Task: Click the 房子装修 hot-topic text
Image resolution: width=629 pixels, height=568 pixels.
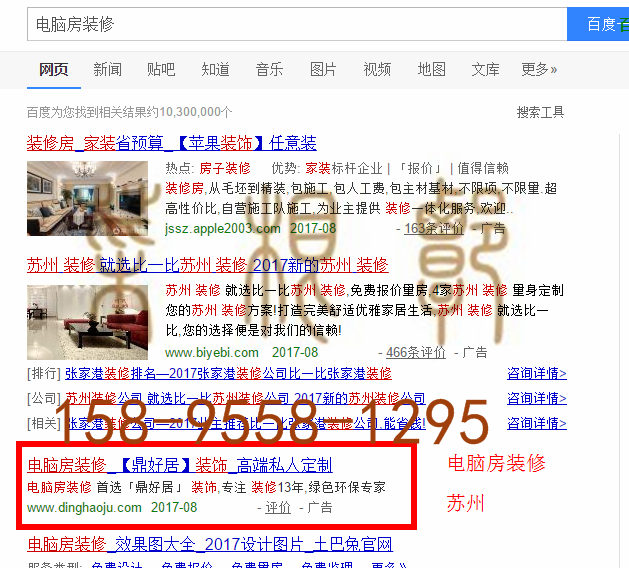Action: coord(225,168)
